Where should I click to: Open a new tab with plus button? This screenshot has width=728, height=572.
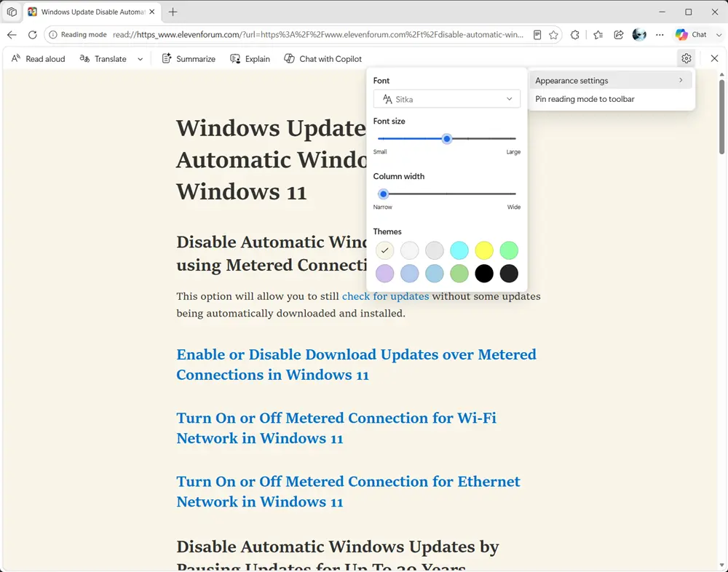173,12
